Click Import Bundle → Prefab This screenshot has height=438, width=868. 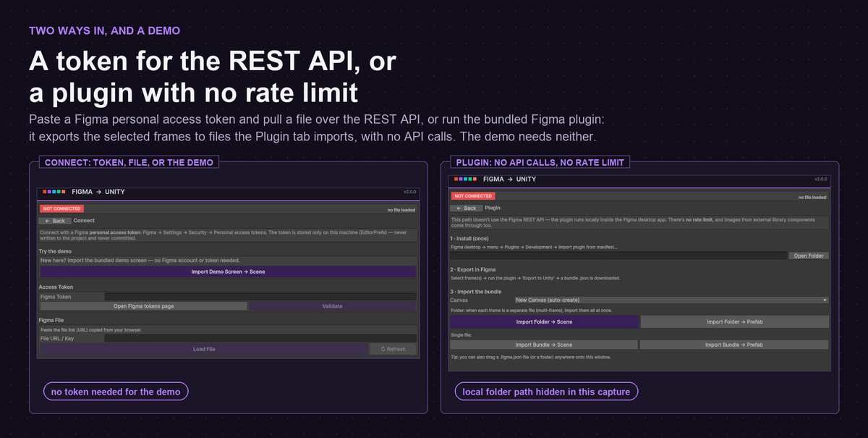734,345
